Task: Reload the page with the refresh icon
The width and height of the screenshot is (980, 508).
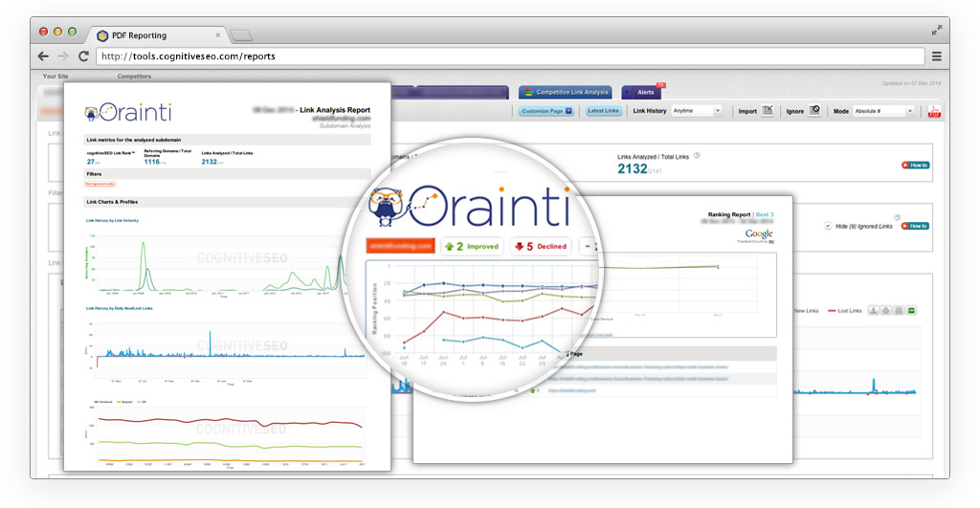Action: (x=83, y=56)
